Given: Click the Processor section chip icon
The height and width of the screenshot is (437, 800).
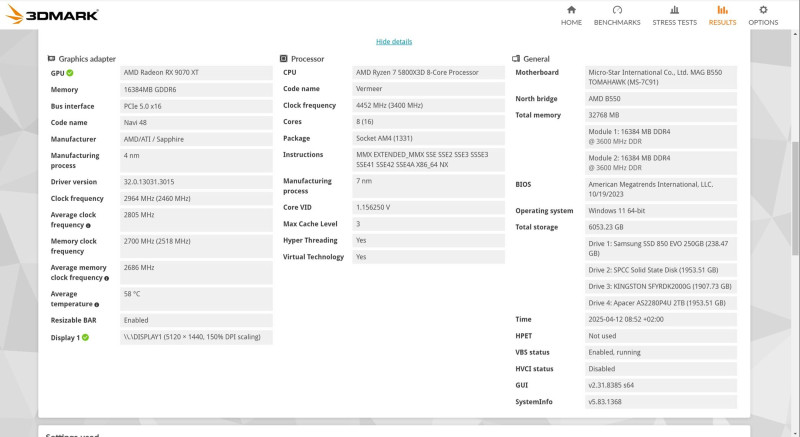Looking at the screenshot, I should tap(284, 59).
